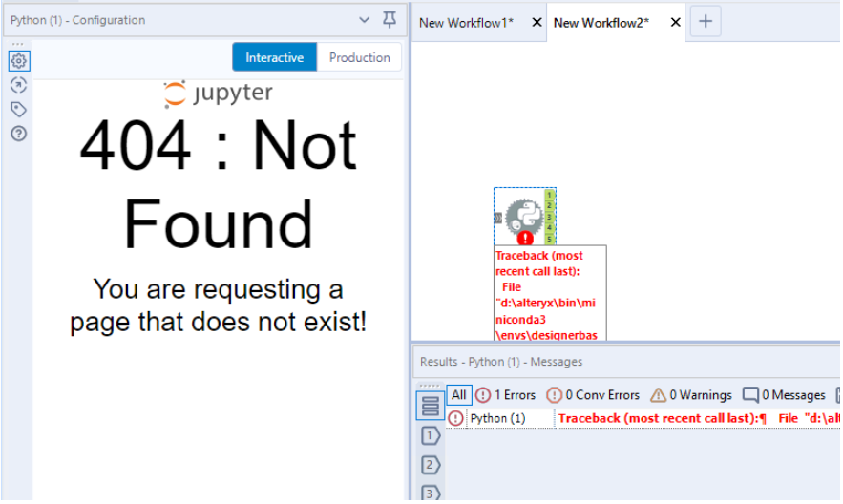Click the red error badge on Python tool
Viewport: 843px width, 504px height.
point(525,238)
